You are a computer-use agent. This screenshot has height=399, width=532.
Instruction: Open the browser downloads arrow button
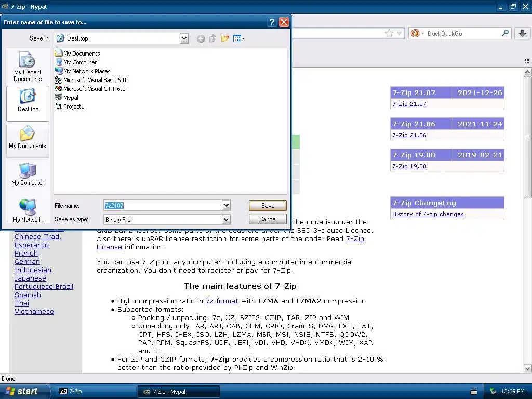[523, 33]
